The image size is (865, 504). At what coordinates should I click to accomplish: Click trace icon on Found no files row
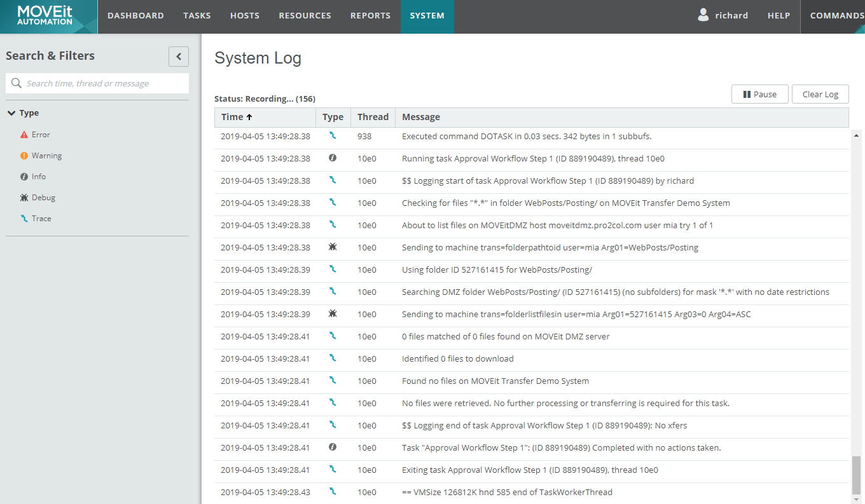pyautogui.click(x=332, y=380)
